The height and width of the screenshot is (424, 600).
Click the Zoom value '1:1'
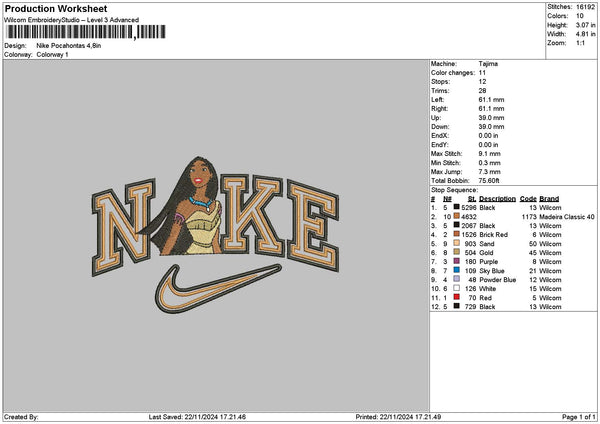(x=580, y=43)
